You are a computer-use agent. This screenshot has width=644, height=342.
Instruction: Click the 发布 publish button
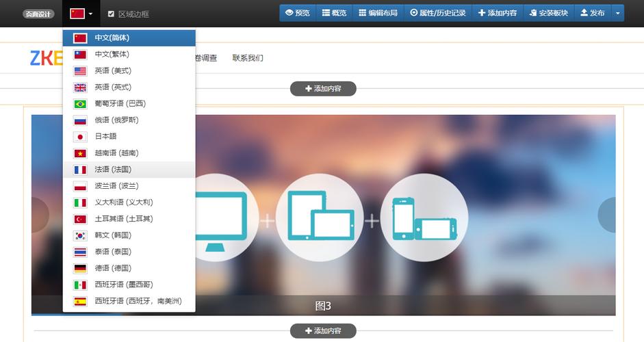point(593,13)
